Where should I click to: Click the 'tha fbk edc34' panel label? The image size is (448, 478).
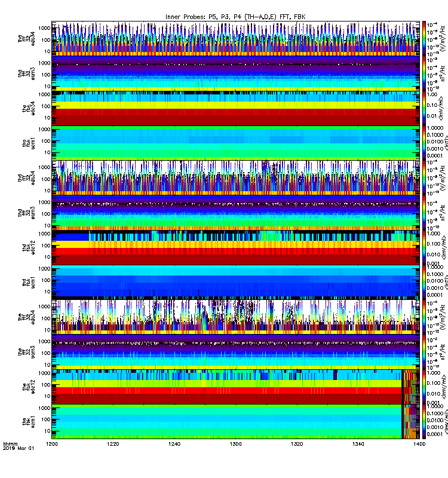click(28, 108)
